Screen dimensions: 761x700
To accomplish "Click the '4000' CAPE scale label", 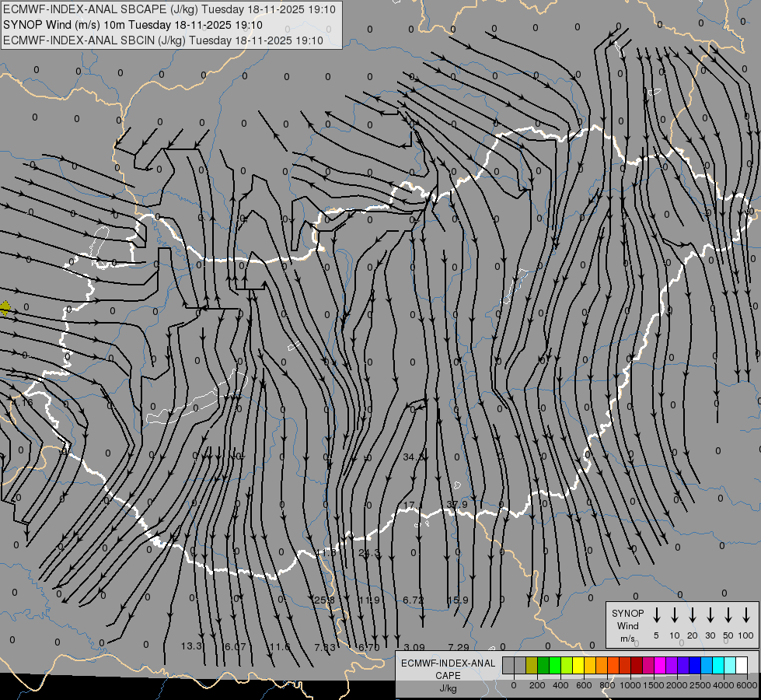I will pyautogui.click(x=724, y=685).
